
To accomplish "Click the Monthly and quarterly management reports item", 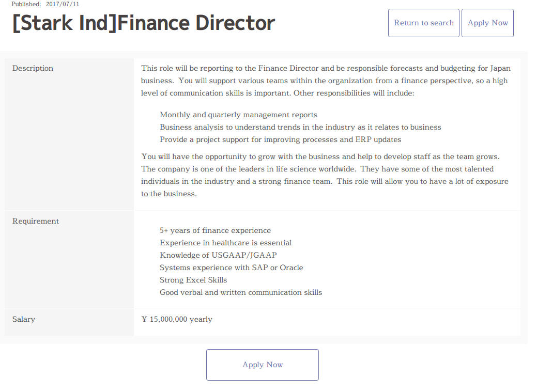I will [x=238, y=115].
